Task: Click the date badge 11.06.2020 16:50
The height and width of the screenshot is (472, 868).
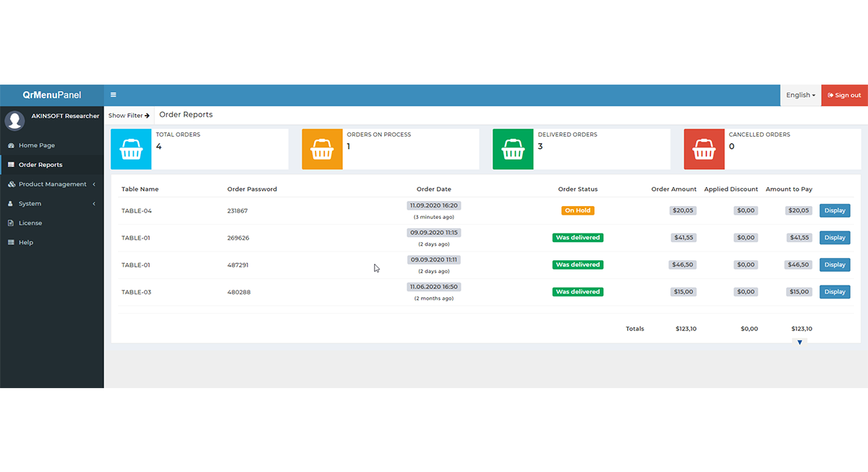Action: pyautogui.click(x=434, y=287)
